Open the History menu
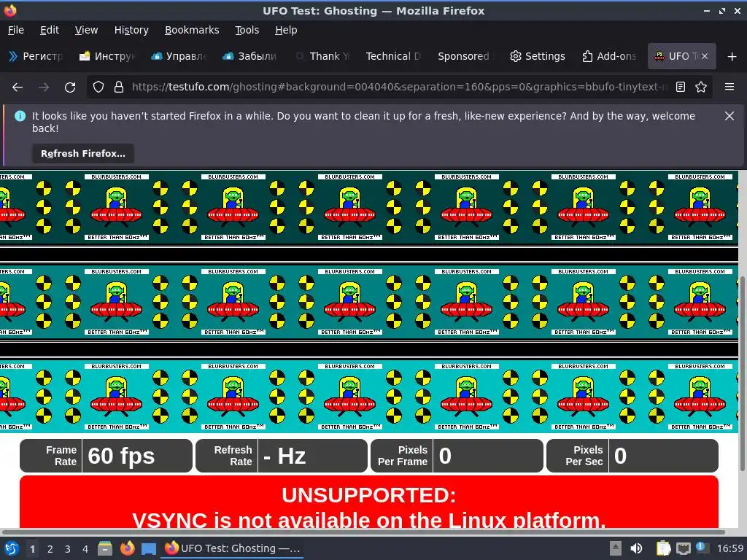The width and height of the screenshot is (747, 560). (131, 30)
